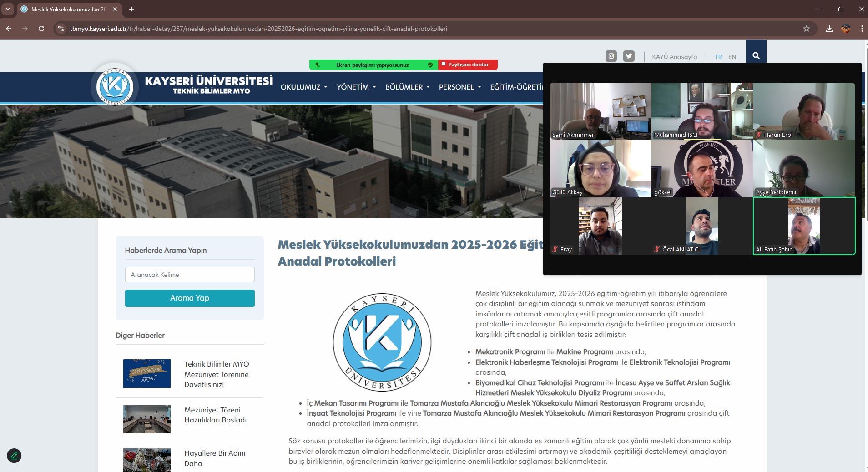Click the Mekatronik Programı bullet text

510,351
